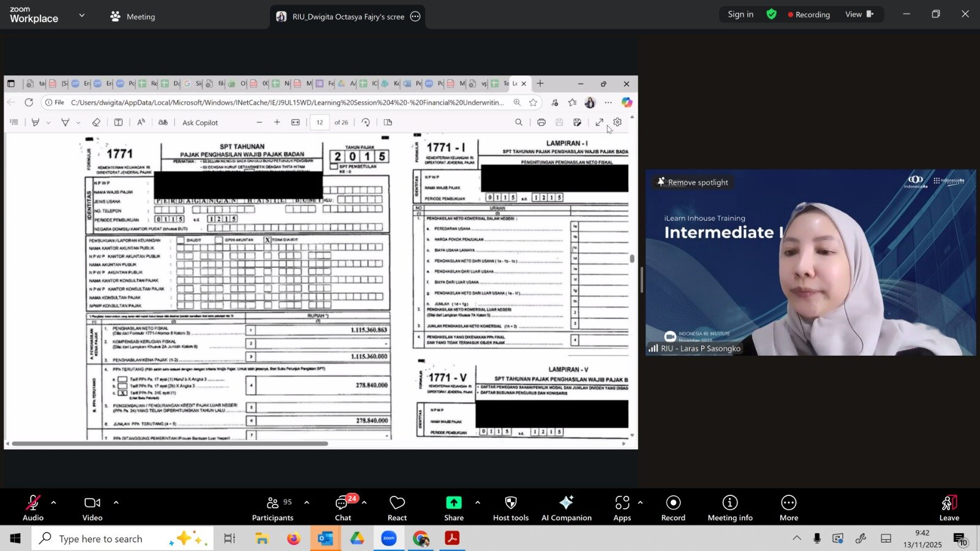Click the green Share screen icon
The height and width of the screenshot is (551, 980).
point(453,503)
